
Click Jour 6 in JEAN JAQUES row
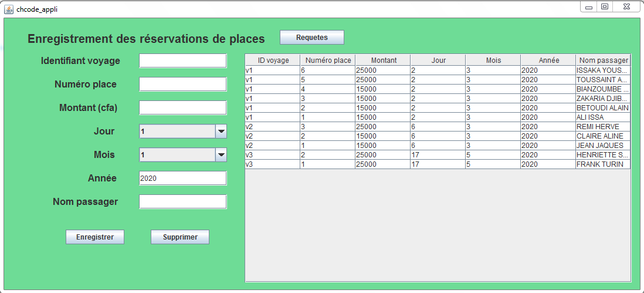pyautogui.click(x=438, y=146)
